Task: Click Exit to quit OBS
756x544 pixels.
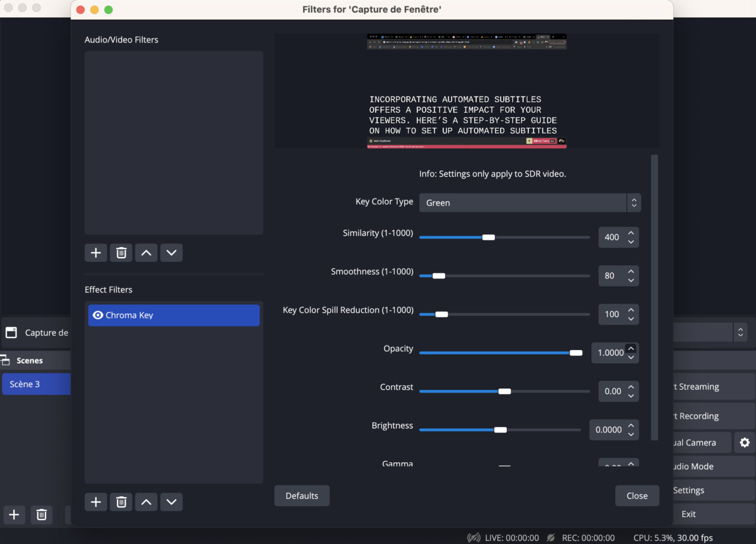Action: click(688, 514)
